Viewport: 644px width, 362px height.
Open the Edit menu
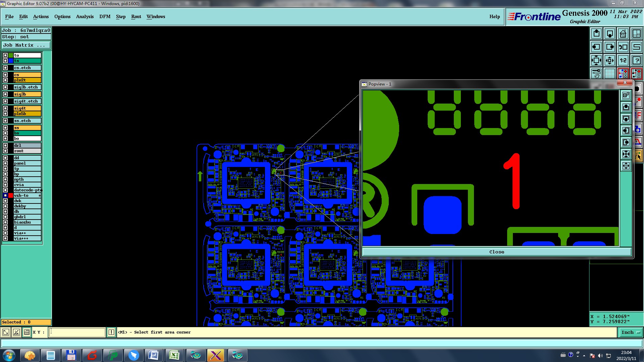click(23, 16)
